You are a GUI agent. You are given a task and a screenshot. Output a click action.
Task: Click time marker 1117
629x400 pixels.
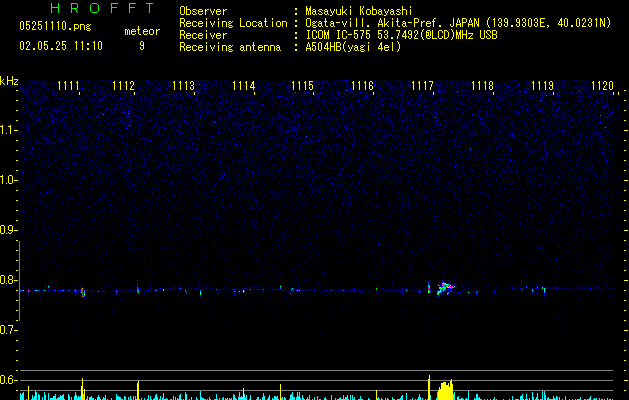422,86
